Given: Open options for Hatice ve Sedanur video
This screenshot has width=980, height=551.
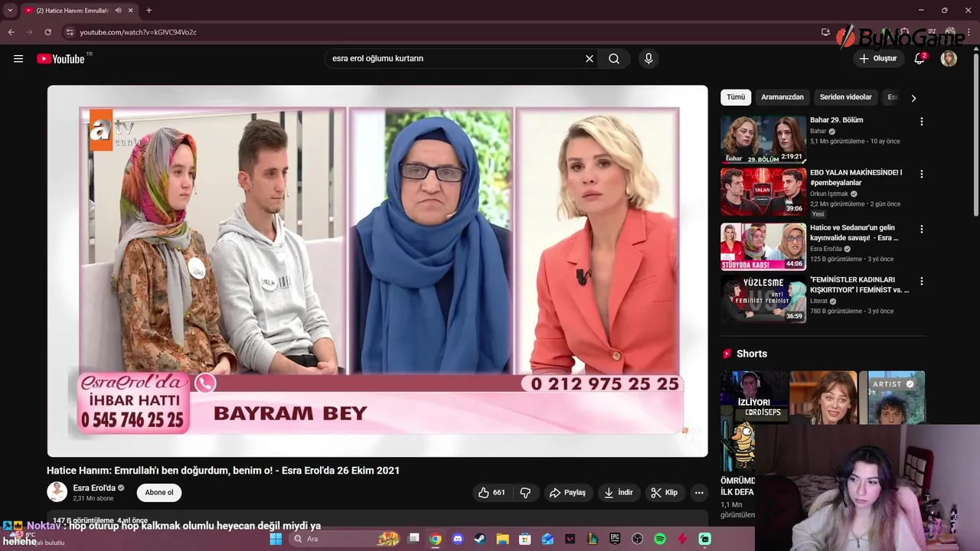Looking at the screenshot, I should click(922, 229).
